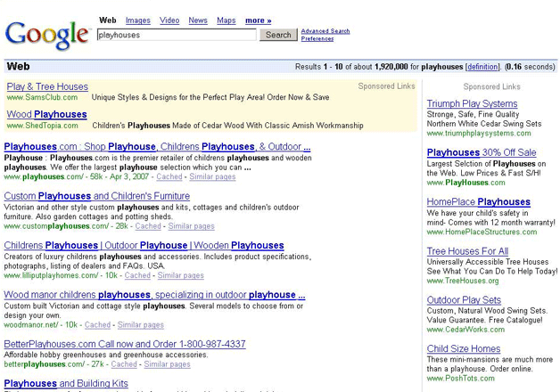Click the www.HomePlaceStructures.com URL text

[482, 232]
